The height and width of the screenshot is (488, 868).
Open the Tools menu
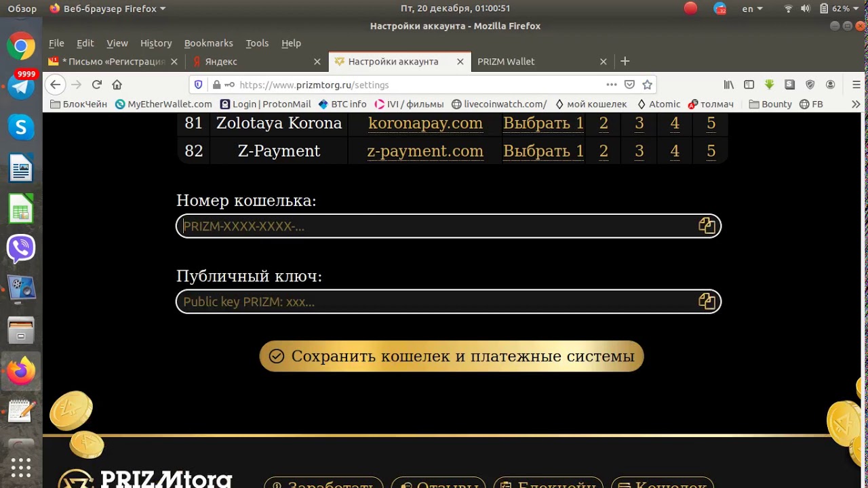257,43
